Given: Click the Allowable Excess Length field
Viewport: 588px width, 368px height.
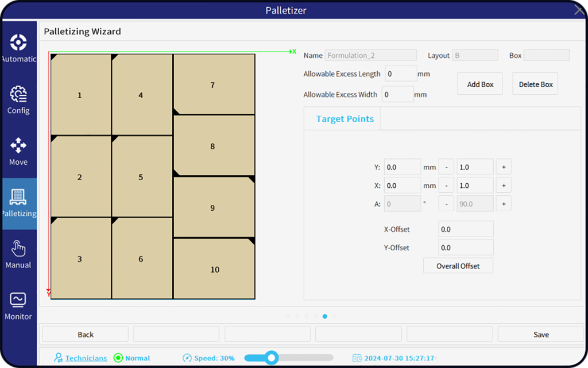Looking at the screenshot, I should pyautogui.click(x=401, y=73).
